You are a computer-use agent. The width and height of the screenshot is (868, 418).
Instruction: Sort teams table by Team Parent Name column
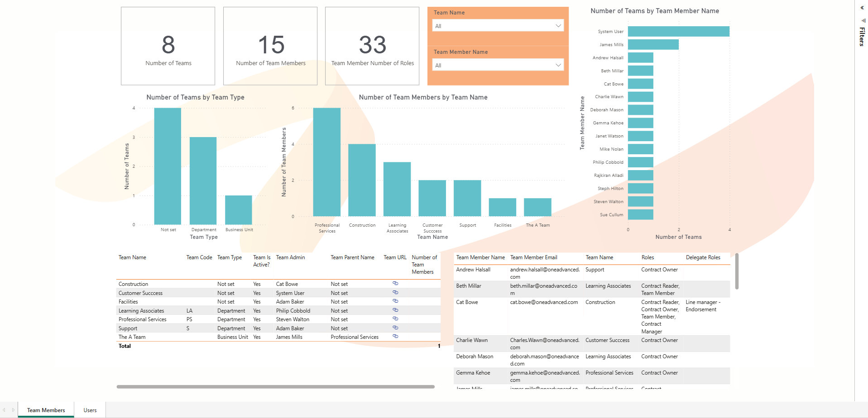[x=352, y=257]
